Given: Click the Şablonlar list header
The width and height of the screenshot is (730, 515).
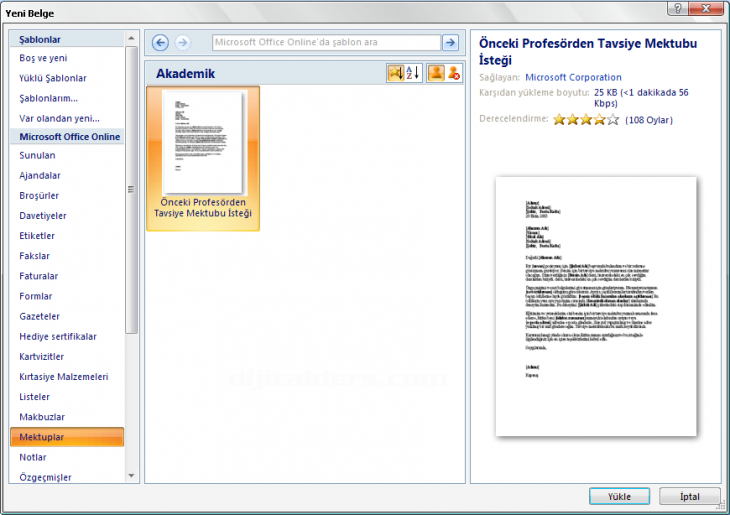Looking at the screenshot, I should pyautogui.click(x=67, y=40).
